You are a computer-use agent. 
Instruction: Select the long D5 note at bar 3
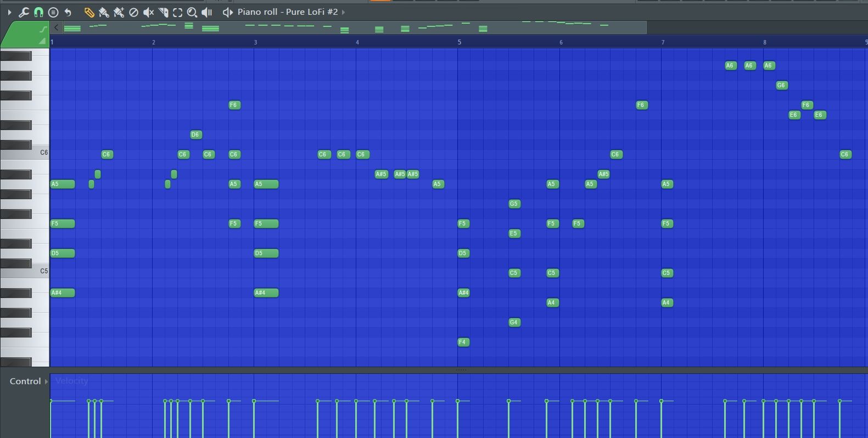point(266,253)
